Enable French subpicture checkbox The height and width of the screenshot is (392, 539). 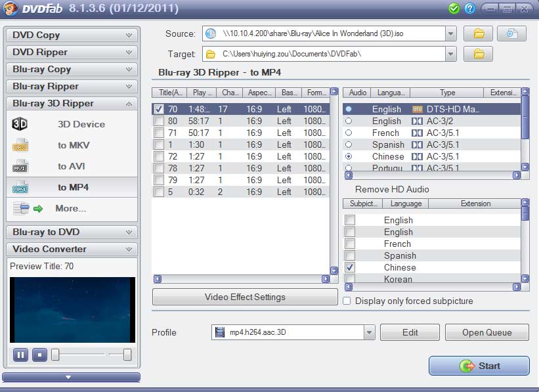coord(350,244)
